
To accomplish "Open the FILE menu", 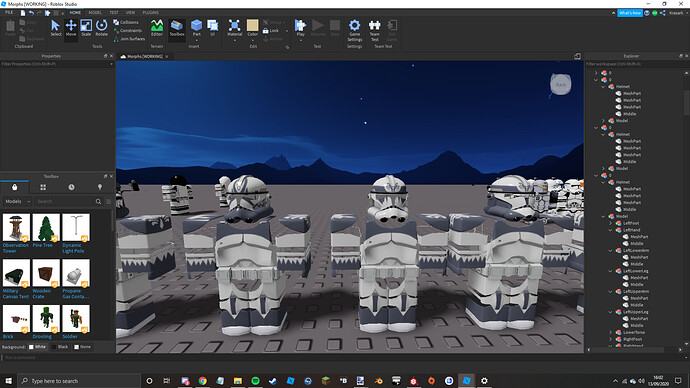I will pos(9,13).
